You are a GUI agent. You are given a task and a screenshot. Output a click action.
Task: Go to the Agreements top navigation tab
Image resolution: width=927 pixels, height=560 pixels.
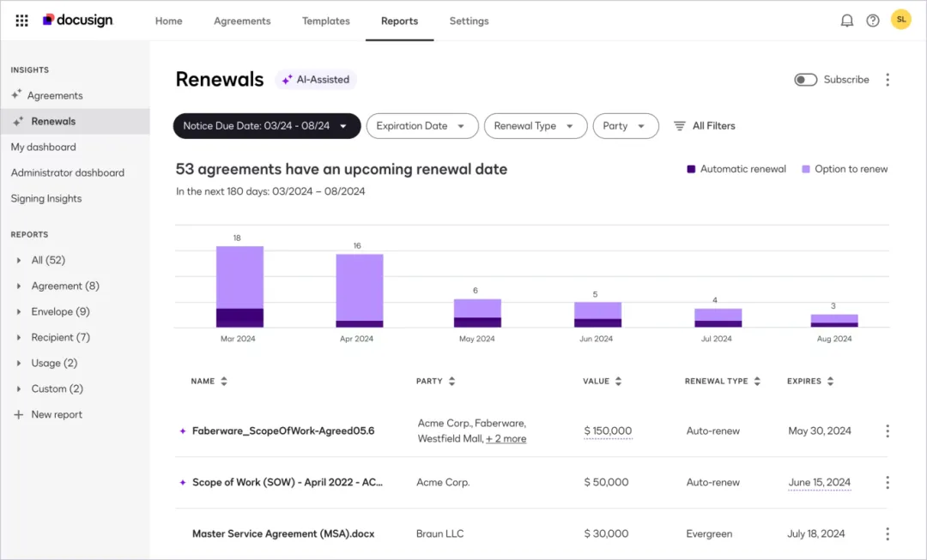point(242,21)
